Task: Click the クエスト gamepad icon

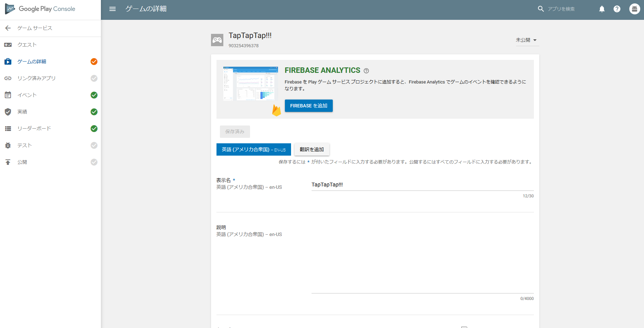Action: 8,45
